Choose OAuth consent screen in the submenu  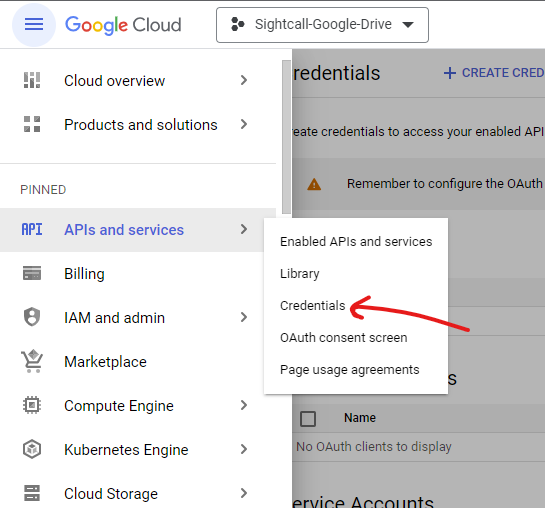click(x=356, y=337)
